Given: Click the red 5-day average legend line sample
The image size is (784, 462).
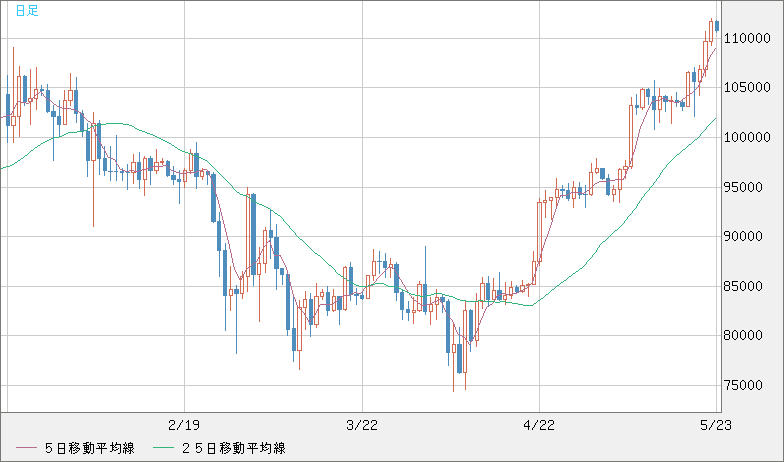Looking at the screenshot, I should pos(26,448).
